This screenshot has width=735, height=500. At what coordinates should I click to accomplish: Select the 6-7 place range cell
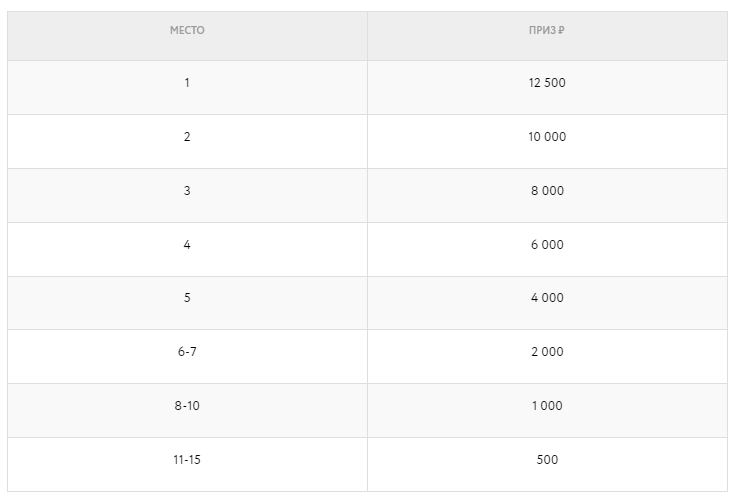pos(187,352)
